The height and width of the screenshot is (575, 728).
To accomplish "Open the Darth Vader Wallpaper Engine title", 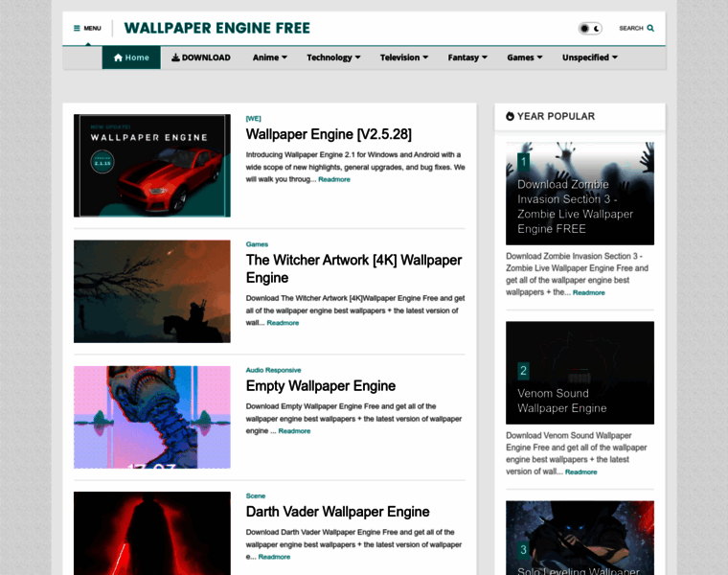I will click(337, 512).
